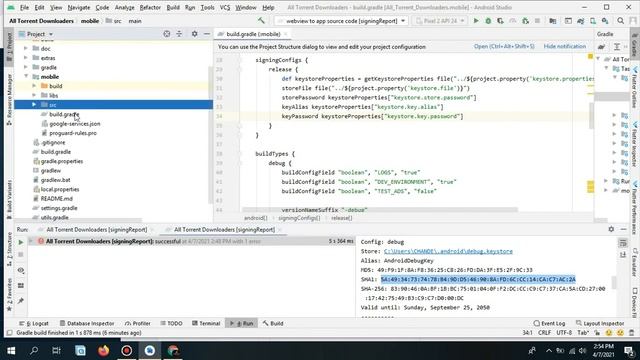Click the android{} breadcrumb
Image resolution: width=640 pixels, height=360 pixels.
point(256,218)
